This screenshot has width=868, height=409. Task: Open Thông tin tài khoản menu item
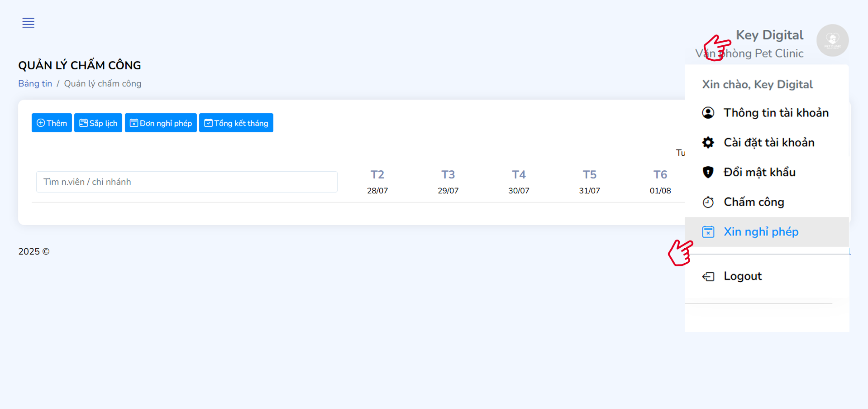[776, 113]
